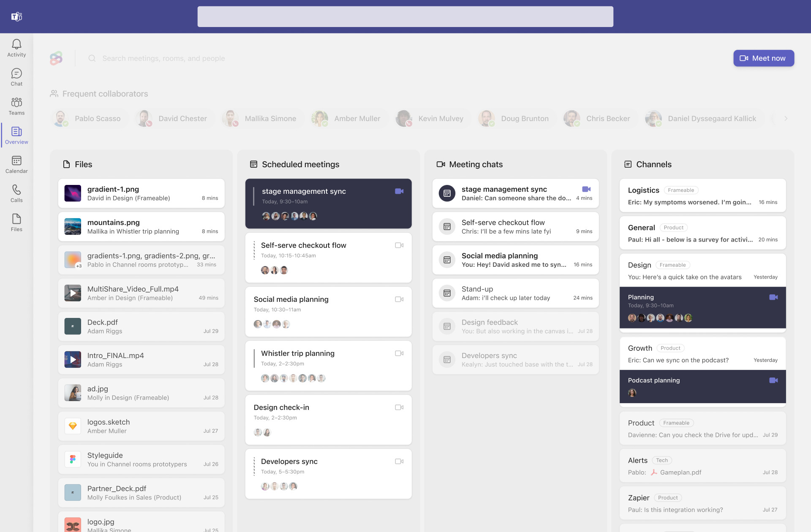811x532 pixels.
Task: Open Stand-up meeting chat
Action: click(x=515, y=293)
